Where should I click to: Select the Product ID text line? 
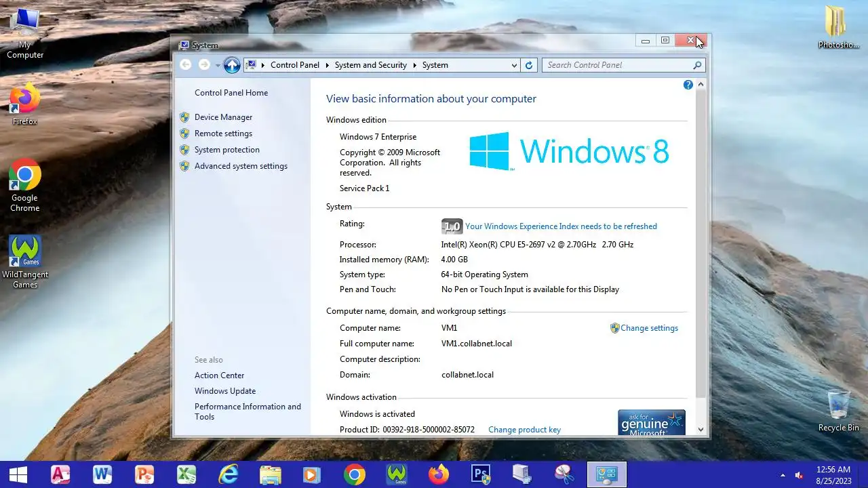(407, 430)
